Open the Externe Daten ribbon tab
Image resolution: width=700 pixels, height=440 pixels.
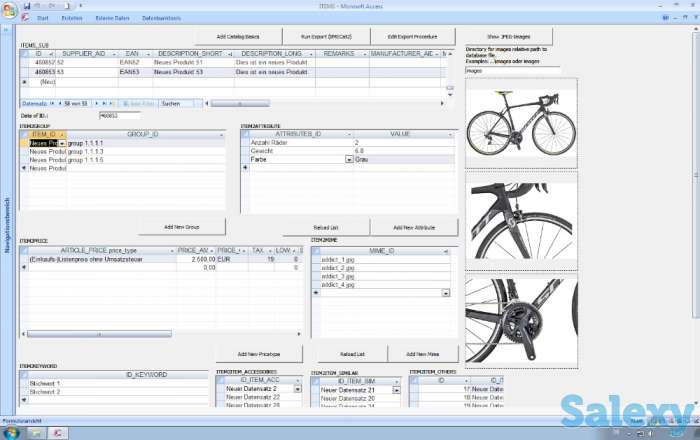[112, 18]
